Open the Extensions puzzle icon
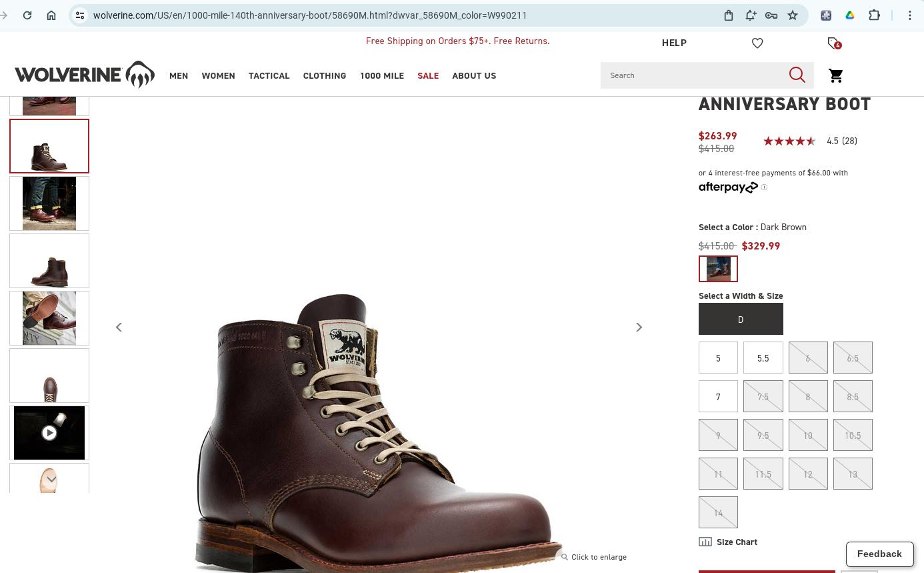Image resolution: width=924 pixels, height=573 pixels. (x=875, y=15)
